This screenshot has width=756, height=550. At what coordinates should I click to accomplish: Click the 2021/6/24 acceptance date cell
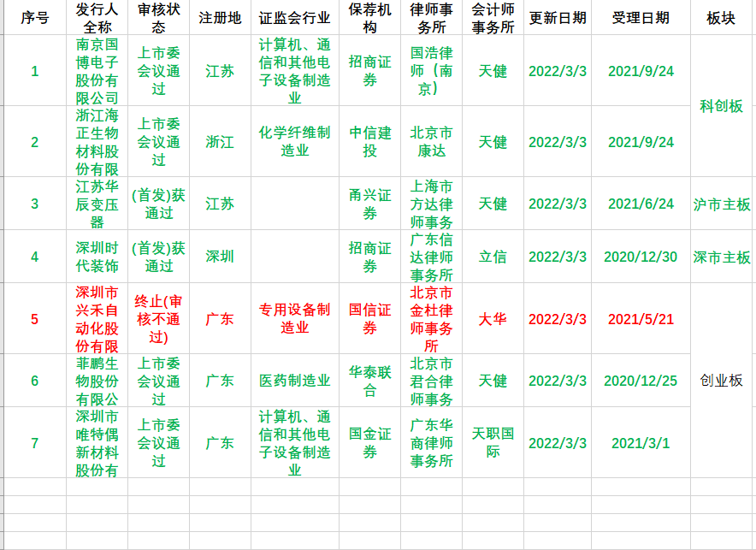point(641,204)
